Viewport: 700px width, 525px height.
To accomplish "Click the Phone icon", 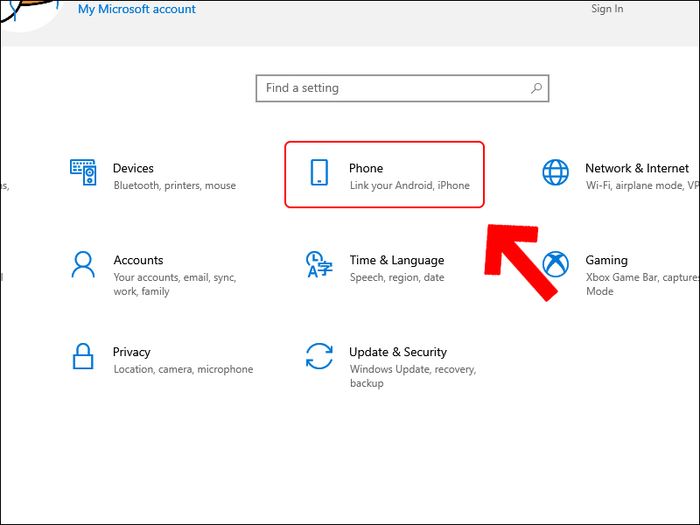I will pos(319,172).
